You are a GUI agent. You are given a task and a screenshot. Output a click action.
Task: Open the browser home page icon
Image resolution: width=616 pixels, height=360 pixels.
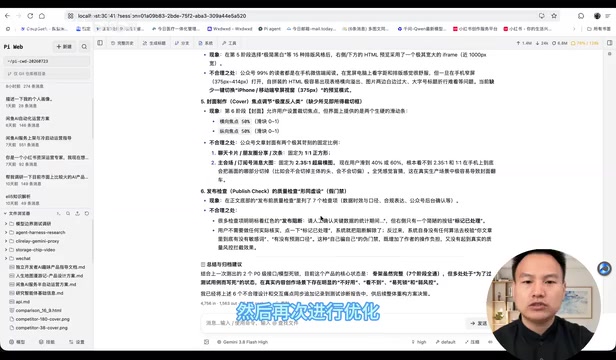(42, 16)
